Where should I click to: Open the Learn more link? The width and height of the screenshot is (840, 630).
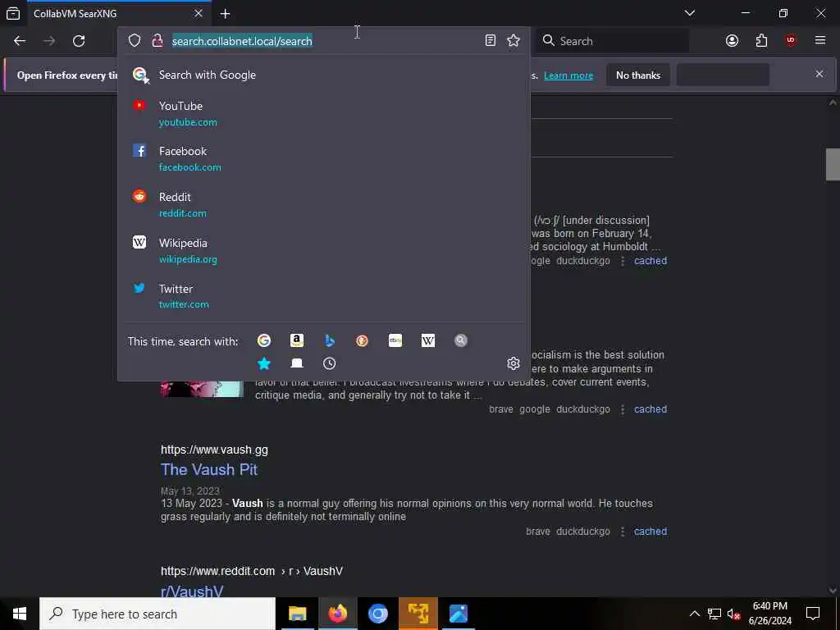tap(568, 75)
